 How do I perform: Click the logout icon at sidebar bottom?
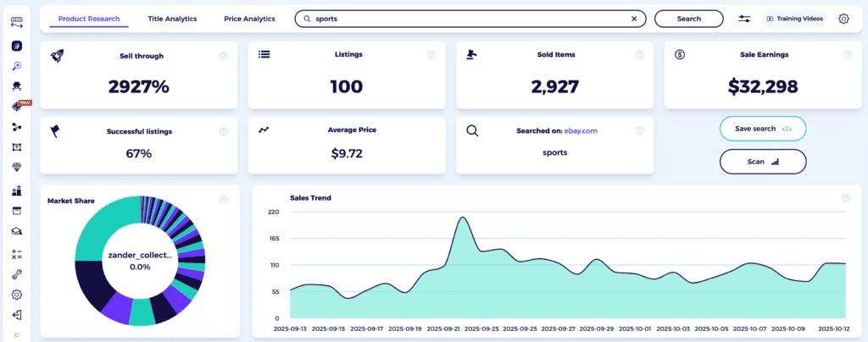coord(16,316)
